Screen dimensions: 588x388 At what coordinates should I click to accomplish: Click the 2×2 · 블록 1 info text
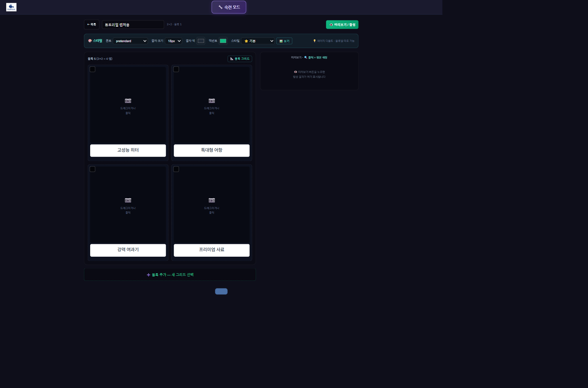[174, 24]
